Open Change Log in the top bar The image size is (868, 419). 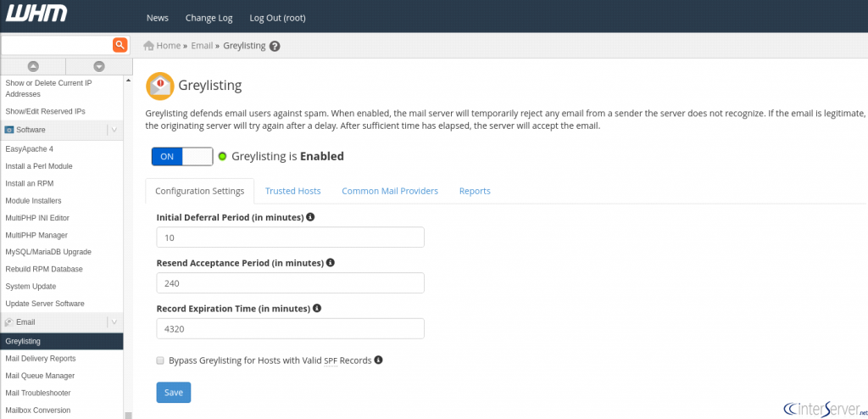tap(209, 18)
